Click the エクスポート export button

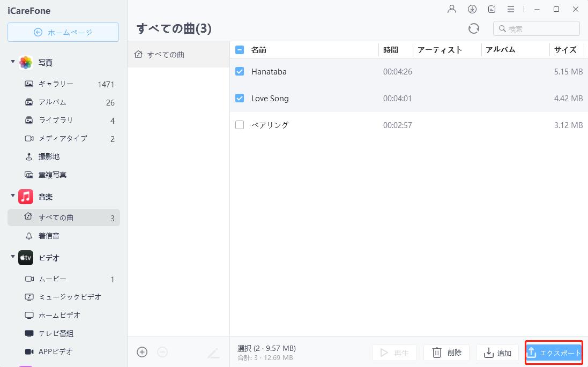point(554,353)
